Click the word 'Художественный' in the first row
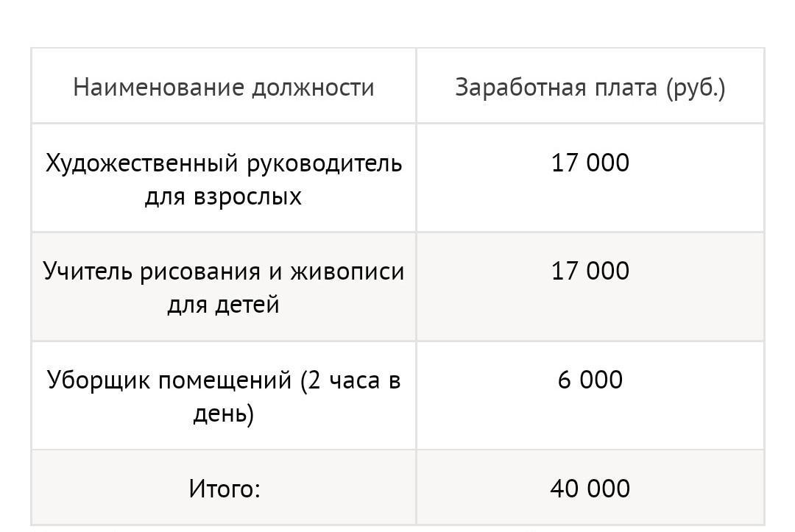Image resolution: width=795 pixels, height=532 pixels. [142, 164]
